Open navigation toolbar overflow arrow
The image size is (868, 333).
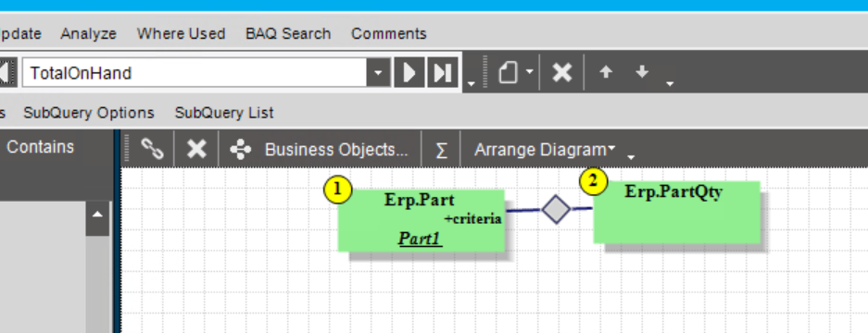tap(472, 83)
